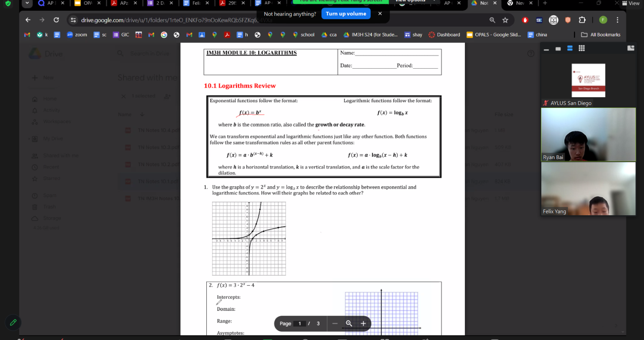The height and width of the screenshot is (340, 644).
Task: Open the OPALS Google Slides bookmark
Action: pyautogui.click(x=494, y=35)
